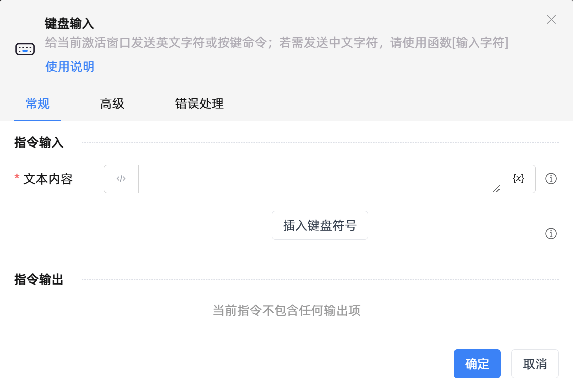573x392 pixels.
Task: Click the info icon beside 插入键盘符号
Action: [551, 234]
